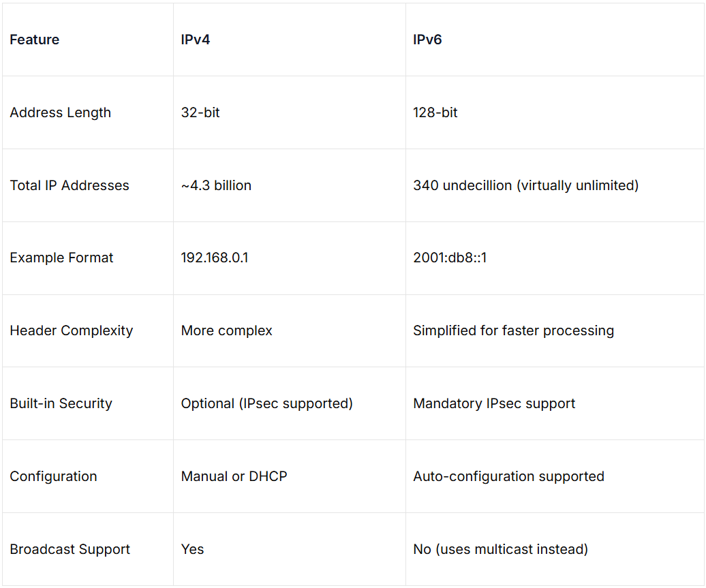The image size is (706, 588).
Task: Click the Mandatory IPsec support cell
Action: click(494, 403)
